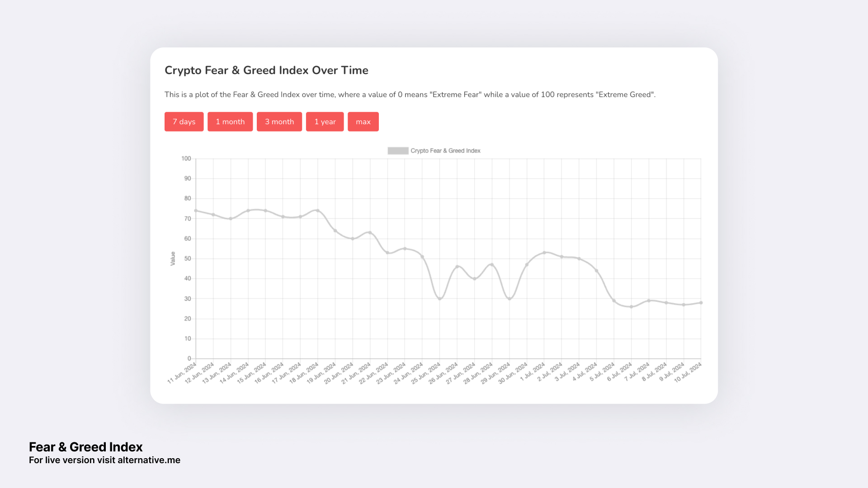Screen dimensions: 868x488
Task: Click the Fear & Greed Index footer heading
Action: coord(85,447)
